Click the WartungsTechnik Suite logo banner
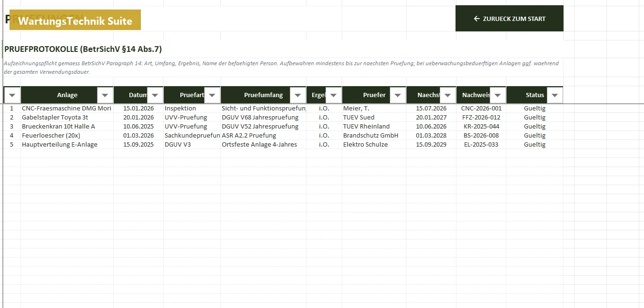The width and height of the screenshot is (644, 308). pyautogui.click(x=75, y=20)
